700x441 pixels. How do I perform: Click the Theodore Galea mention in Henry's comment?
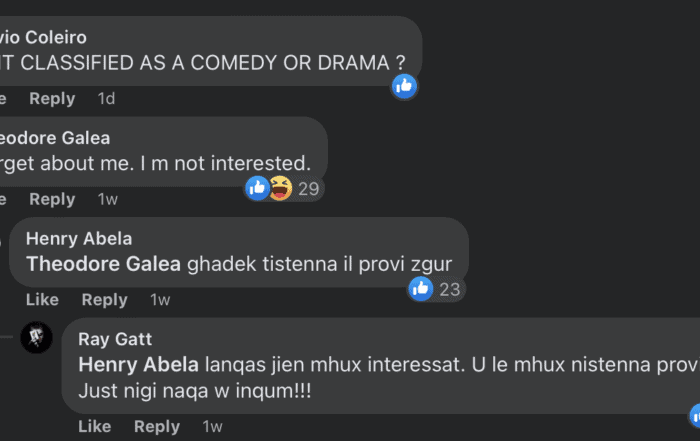click(x=103, y=264)
